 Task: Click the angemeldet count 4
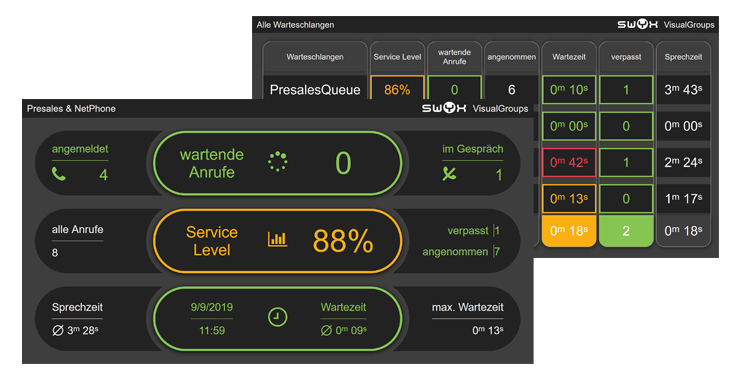[103, 175]
